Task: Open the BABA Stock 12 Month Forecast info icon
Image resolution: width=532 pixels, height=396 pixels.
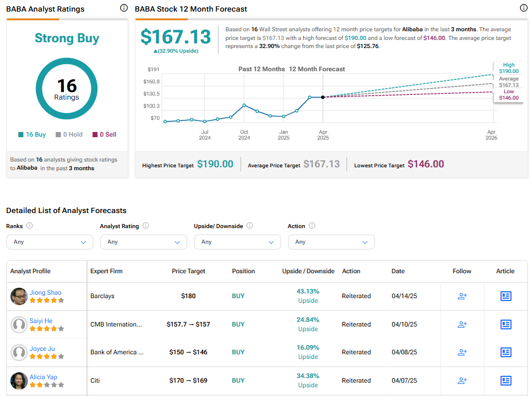Action: click(523, 8)
